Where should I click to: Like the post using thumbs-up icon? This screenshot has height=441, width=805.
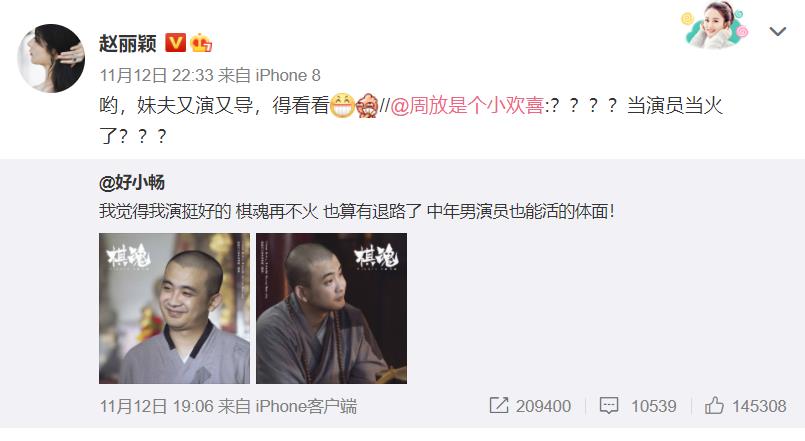(x=714, y=406)
